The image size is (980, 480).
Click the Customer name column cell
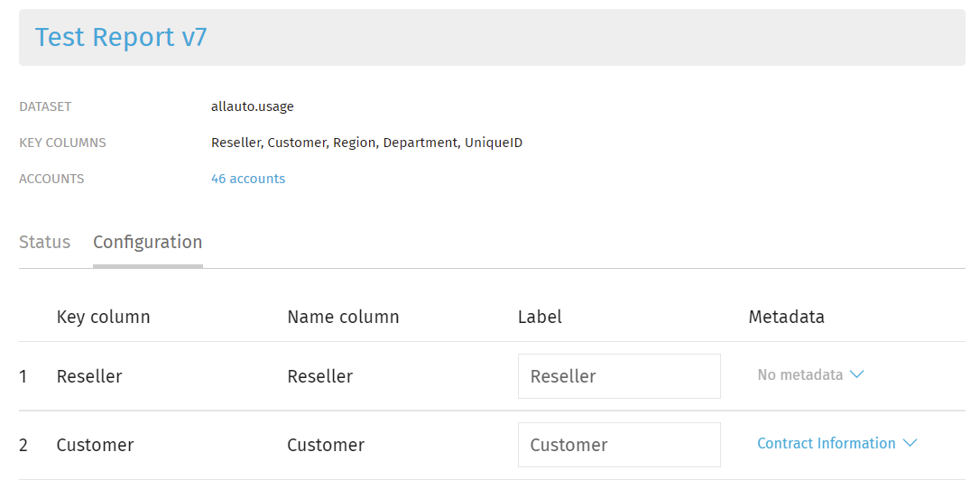(x=326, y=445)
